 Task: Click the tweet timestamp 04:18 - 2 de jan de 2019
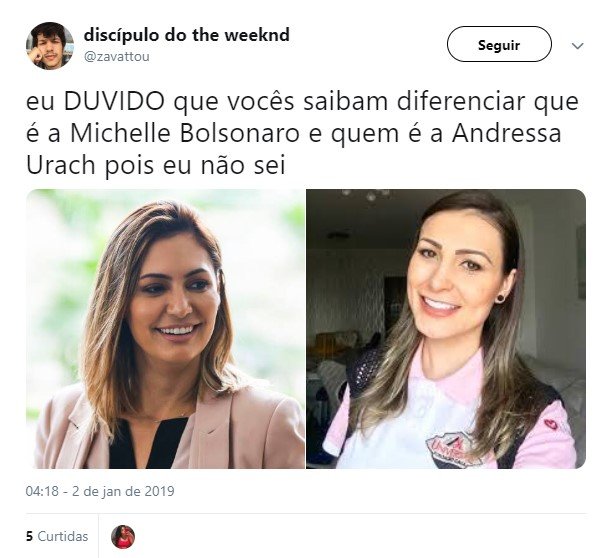point(100,491)
